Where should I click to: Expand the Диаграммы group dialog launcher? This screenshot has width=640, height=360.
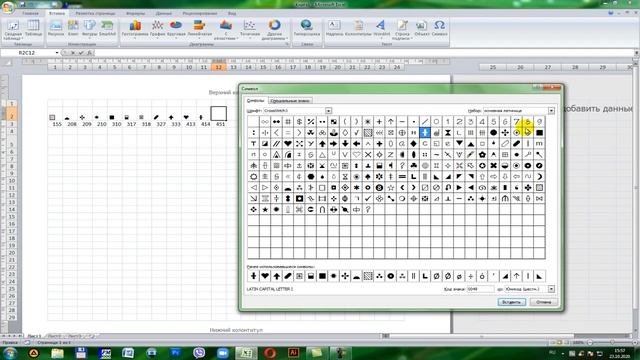[287, 44]
